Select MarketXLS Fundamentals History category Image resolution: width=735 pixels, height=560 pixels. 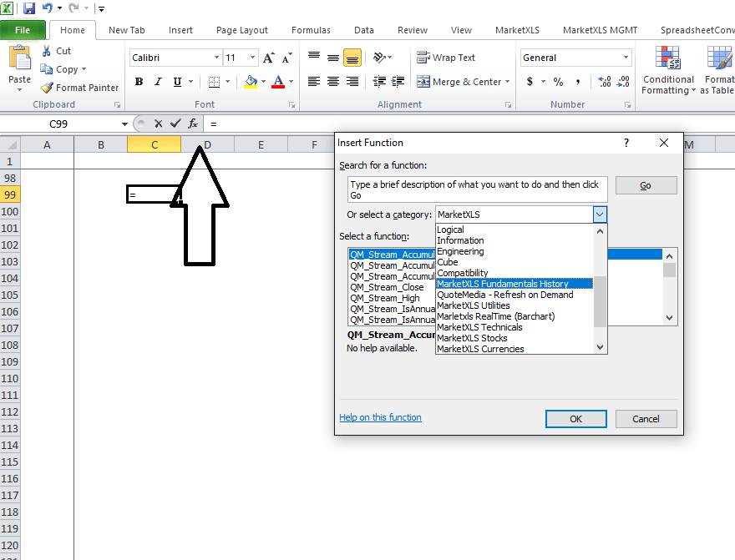click(514, 284)
